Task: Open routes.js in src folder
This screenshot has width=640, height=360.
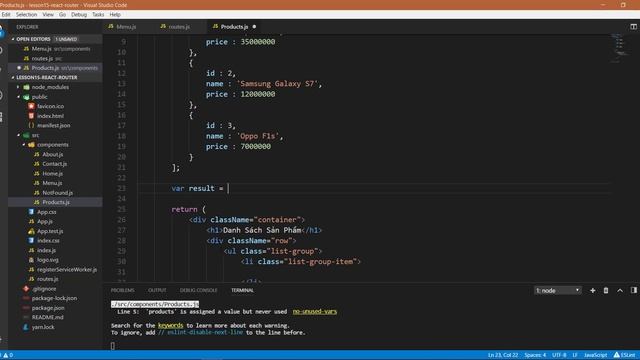Action: tap(47, 279)
